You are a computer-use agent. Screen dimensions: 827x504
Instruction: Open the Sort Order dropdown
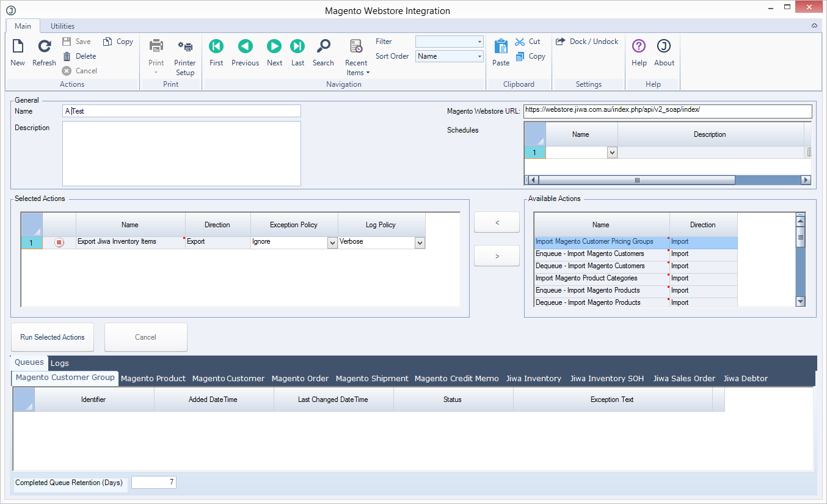coord(479,56)
